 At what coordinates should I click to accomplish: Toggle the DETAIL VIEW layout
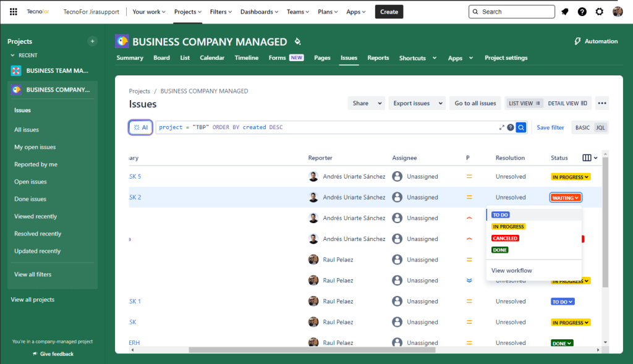pos(567,103)
